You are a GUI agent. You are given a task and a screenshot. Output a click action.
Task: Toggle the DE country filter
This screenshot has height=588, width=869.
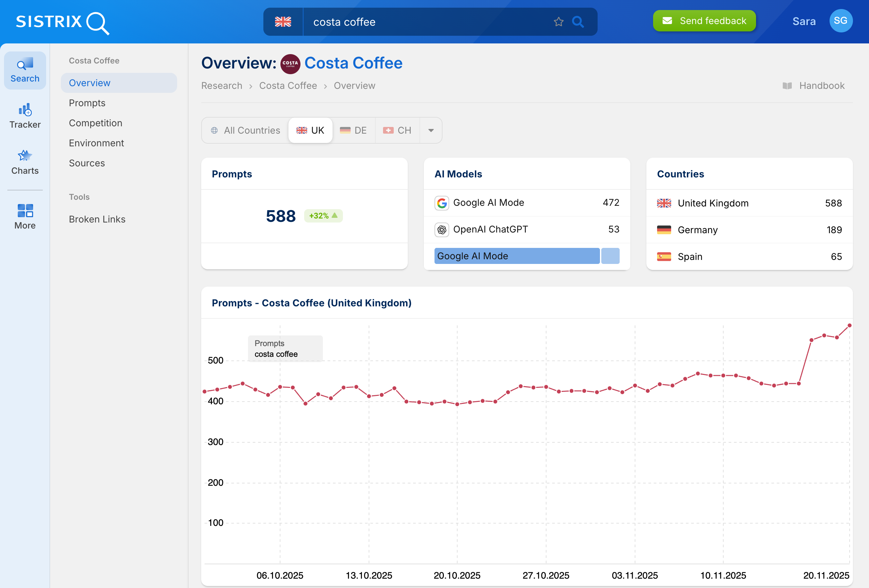pos(353,130)
